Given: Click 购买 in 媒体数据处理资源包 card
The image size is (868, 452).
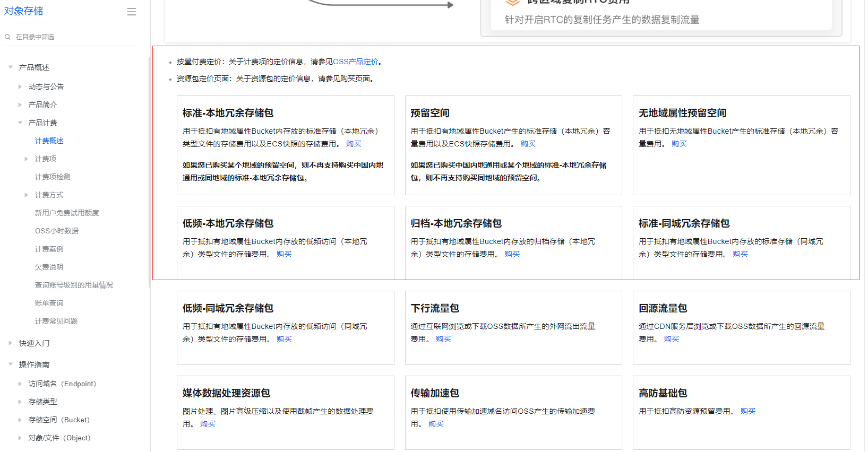Looking at the screenshot, I should point(208,424).
